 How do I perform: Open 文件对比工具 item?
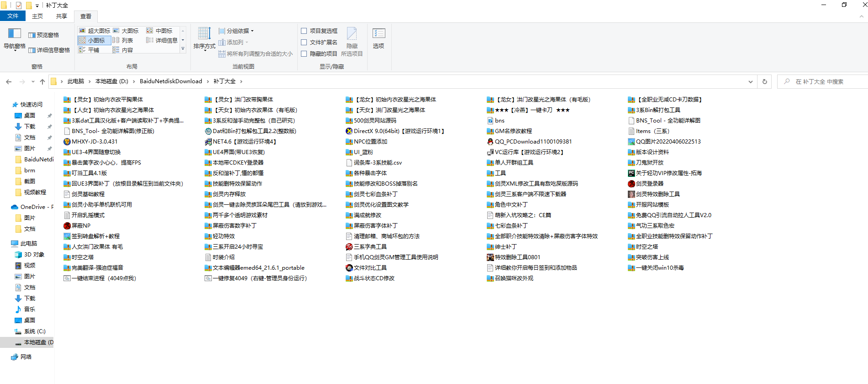(x=366, y=268)
